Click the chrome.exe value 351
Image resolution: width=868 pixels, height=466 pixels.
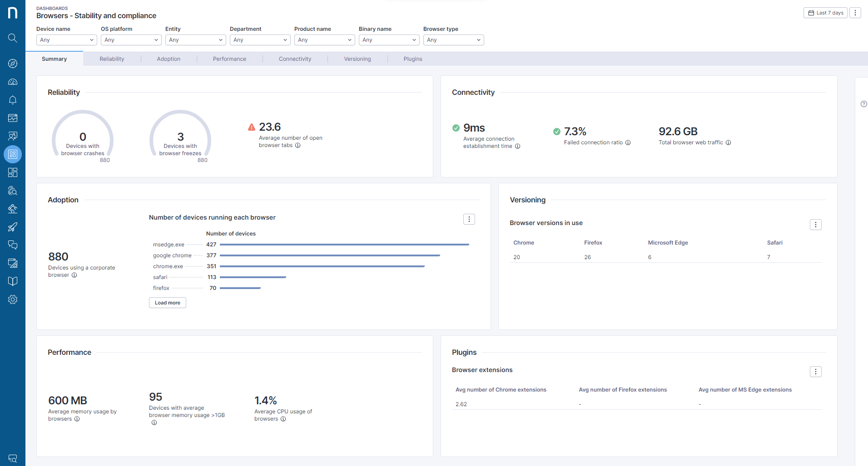pos(212,266)
